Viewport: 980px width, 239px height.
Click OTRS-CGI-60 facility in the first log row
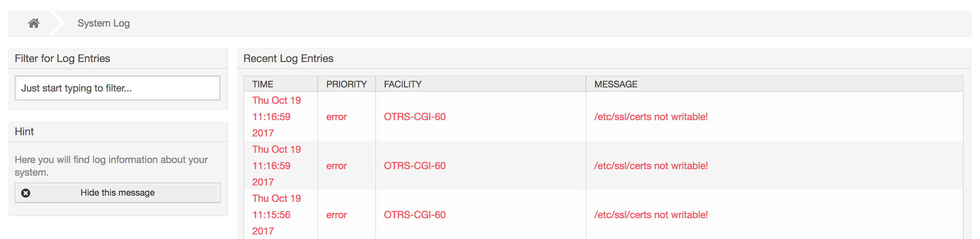(x=414, y=117)
